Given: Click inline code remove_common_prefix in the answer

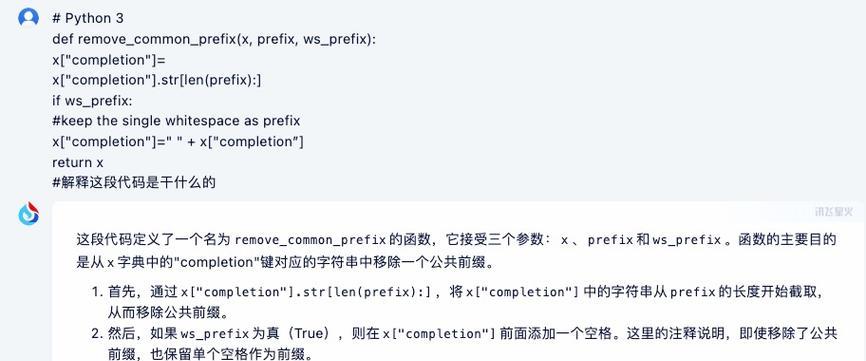Looking at the screenshot, I should (x=310, y=240).
